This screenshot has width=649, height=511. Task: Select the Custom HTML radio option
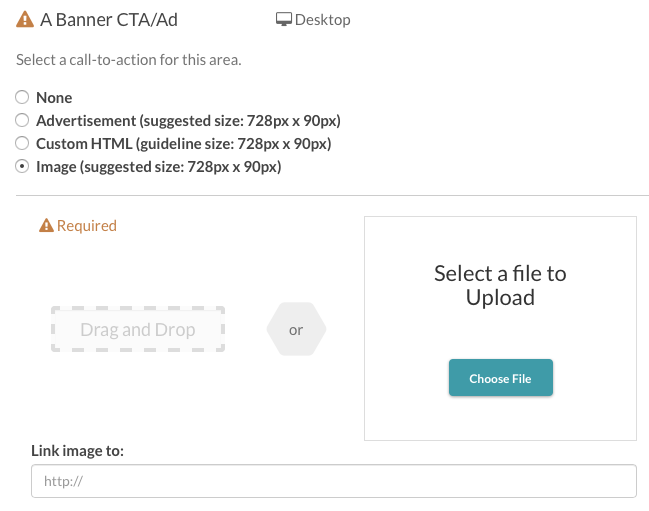[22, 144]
